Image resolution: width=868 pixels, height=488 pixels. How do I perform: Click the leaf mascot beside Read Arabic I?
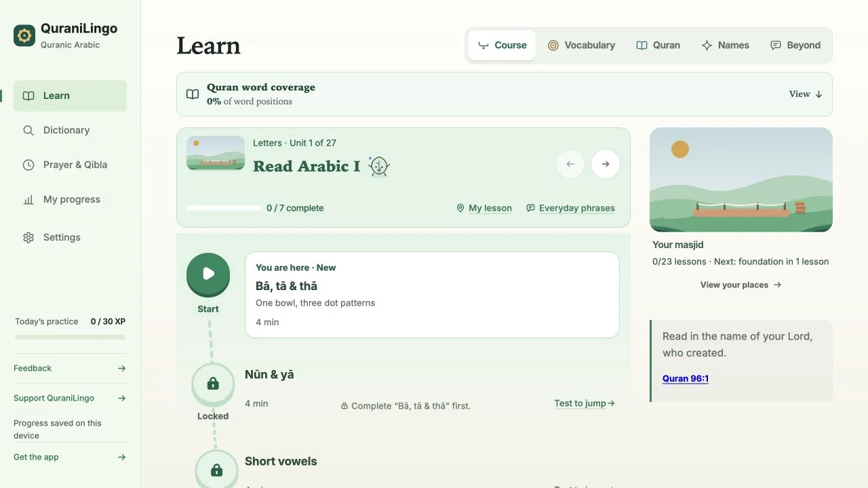pos(379,166)
